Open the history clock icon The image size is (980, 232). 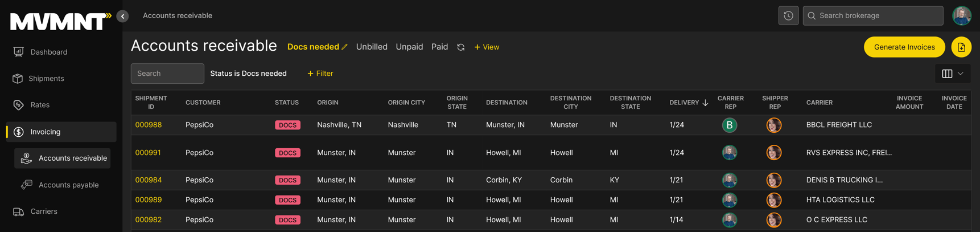coord(788,16)
